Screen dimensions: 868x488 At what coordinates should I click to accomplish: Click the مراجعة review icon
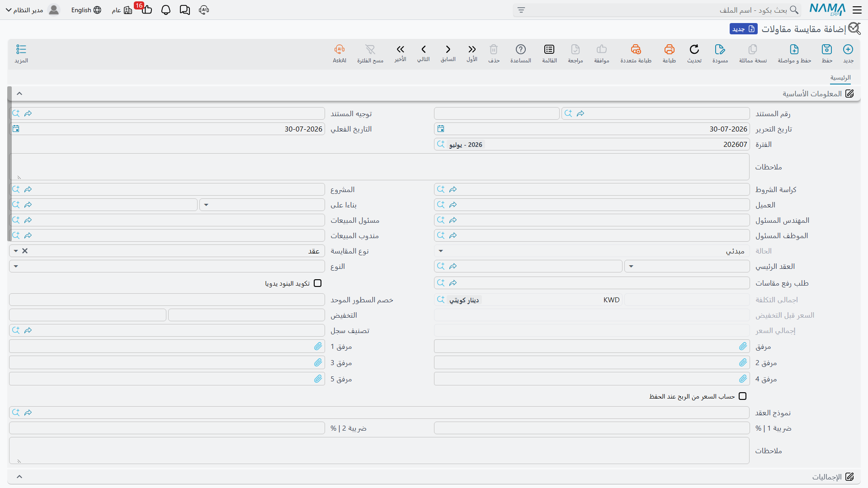coord(576,53)
